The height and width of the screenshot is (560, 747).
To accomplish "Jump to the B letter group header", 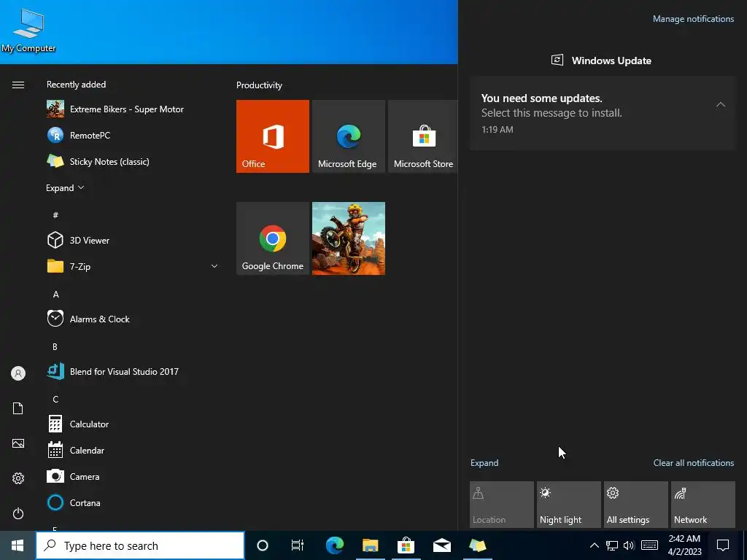I will coord(55,346).
